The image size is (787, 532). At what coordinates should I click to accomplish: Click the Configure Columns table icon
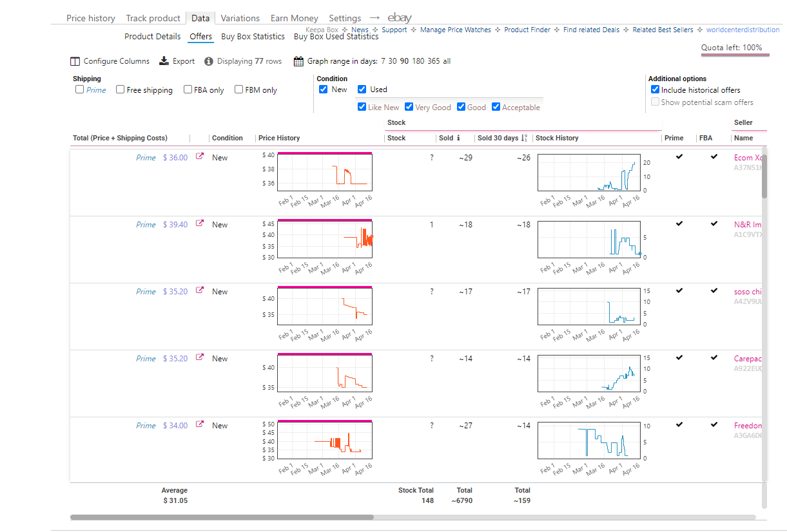75,61
